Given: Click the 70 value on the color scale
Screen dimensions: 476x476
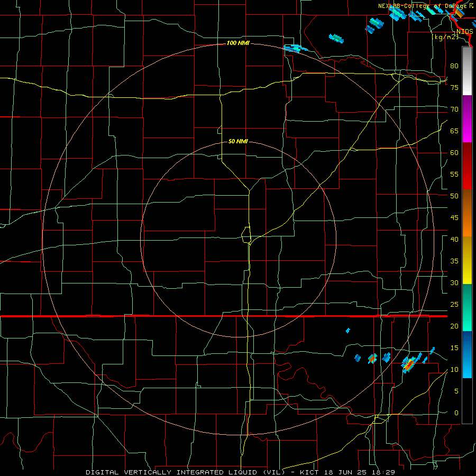Looking at the screenshot, I should (x=454, y=109).
